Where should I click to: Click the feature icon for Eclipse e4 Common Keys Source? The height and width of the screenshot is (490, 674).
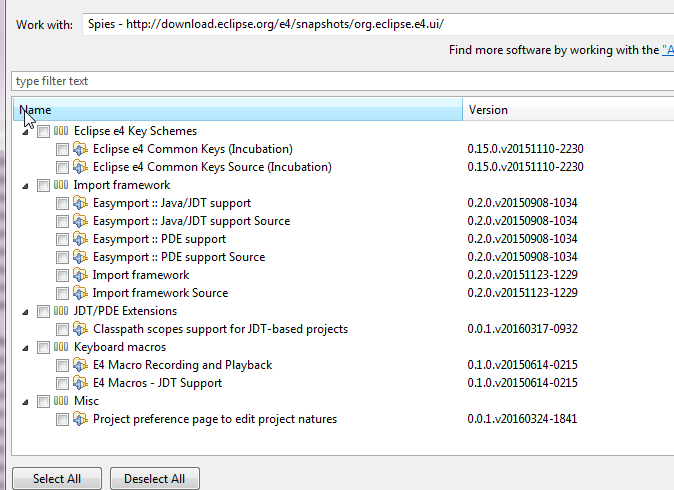coord(80,167)
